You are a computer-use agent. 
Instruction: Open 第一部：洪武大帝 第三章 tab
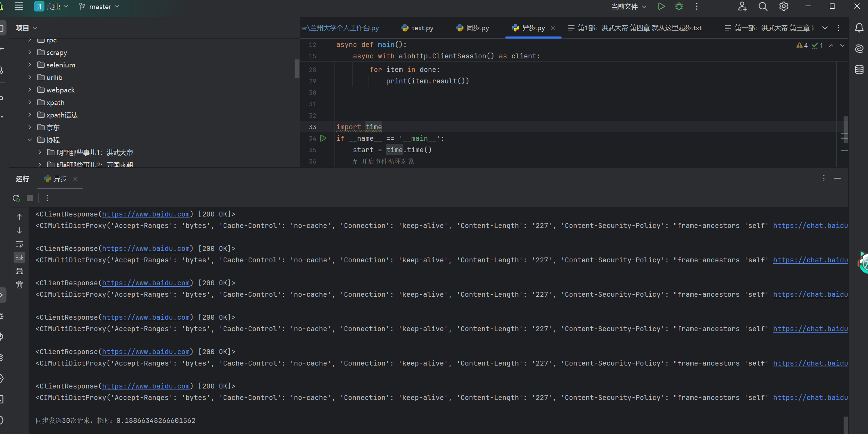click(x=769, y=28)
